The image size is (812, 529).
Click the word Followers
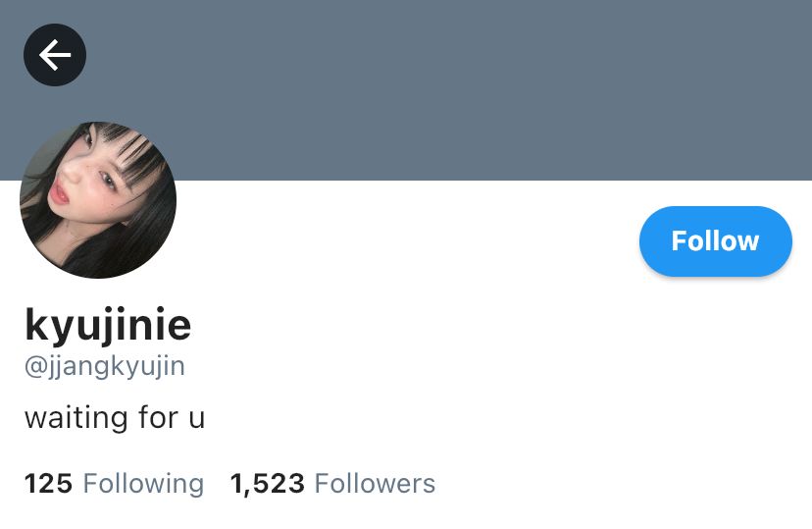(375, 484)
